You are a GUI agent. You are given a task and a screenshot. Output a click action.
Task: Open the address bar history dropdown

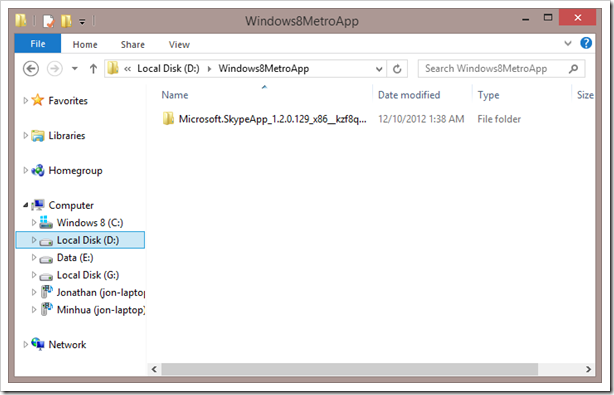tap(379, 69)
